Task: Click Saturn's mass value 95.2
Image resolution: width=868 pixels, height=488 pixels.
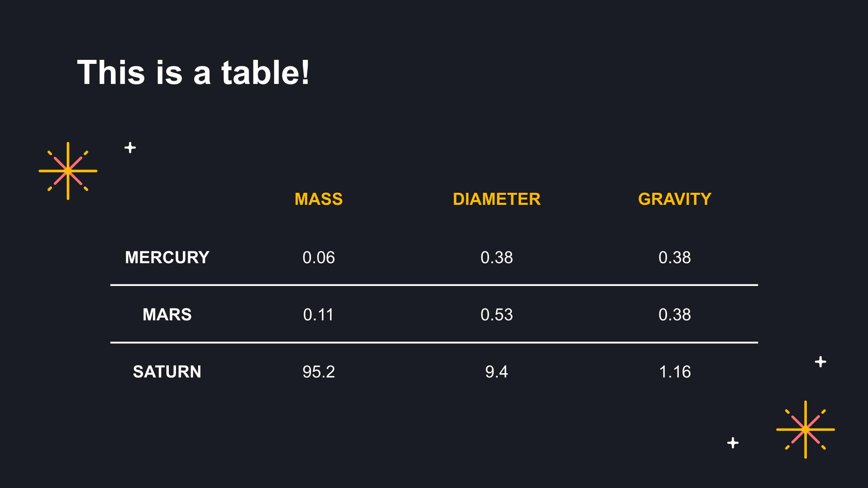Action: (x=319, y=372)
